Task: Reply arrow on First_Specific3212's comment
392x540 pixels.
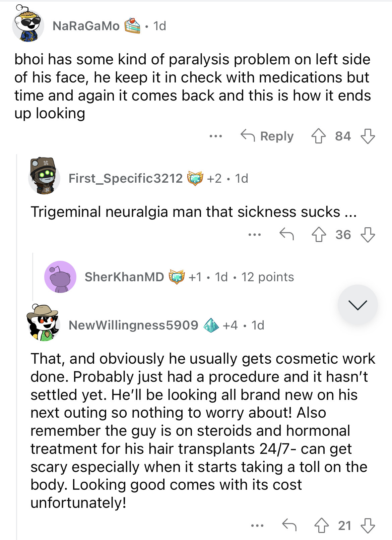Action: tap(287, 234)
